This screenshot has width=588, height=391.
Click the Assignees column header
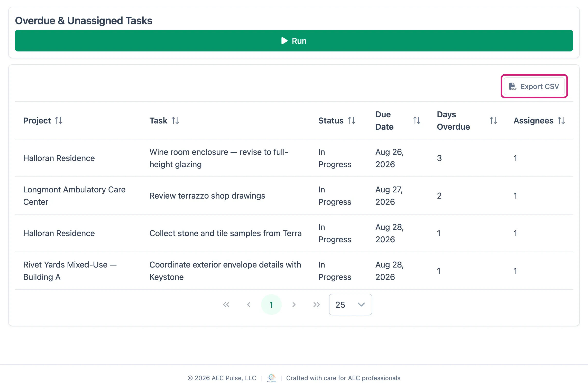pos(539,120)
